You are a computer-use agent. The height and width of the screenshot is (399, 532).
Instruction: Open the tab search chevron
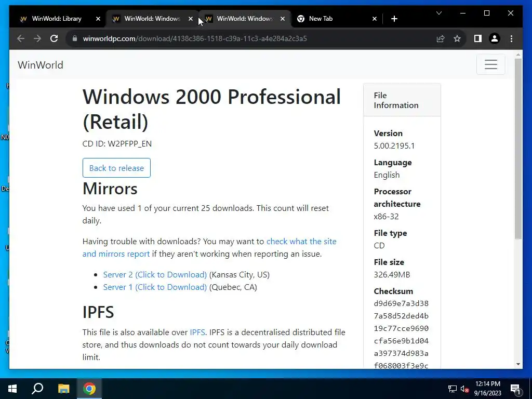tap(438, 13)
